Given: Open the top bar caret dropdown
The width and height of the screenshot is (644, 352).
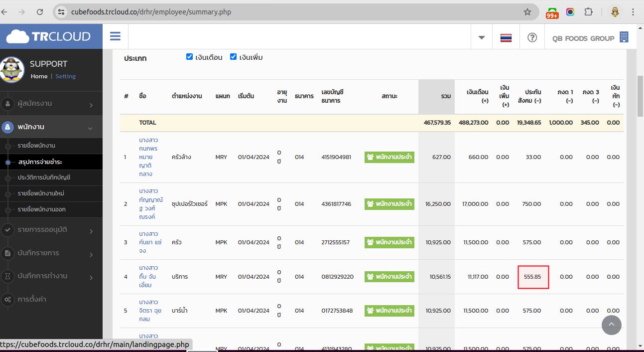Looking at the screenshot, I should tap(482, 38).
